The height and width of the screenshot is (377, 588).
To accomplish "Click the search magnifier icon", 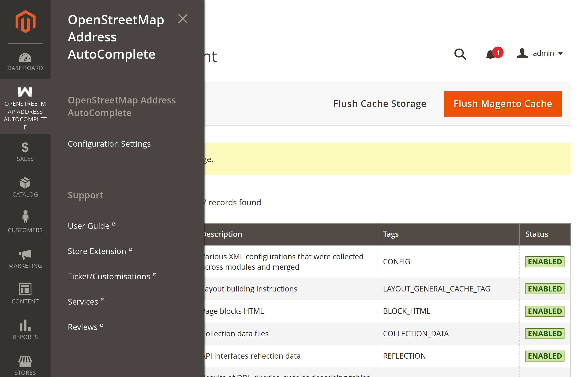I will [x=460, y=54].
